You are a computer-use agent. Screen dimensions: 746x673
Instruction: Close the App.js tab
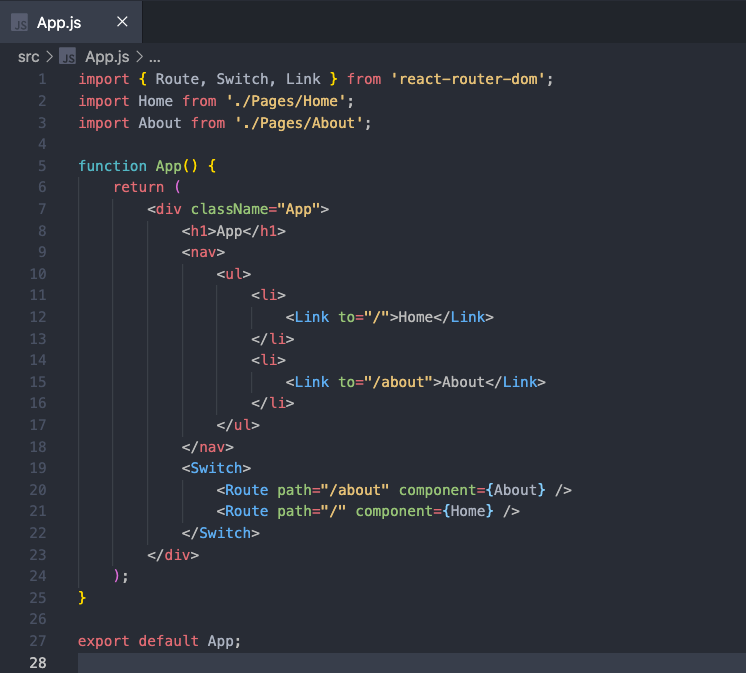(x=122, y=21)
